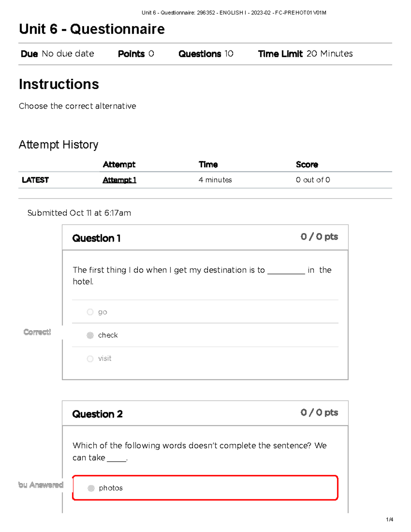
Task: Click the "Unit 6 - Questionnaire" title
Action: pos(92,29)
